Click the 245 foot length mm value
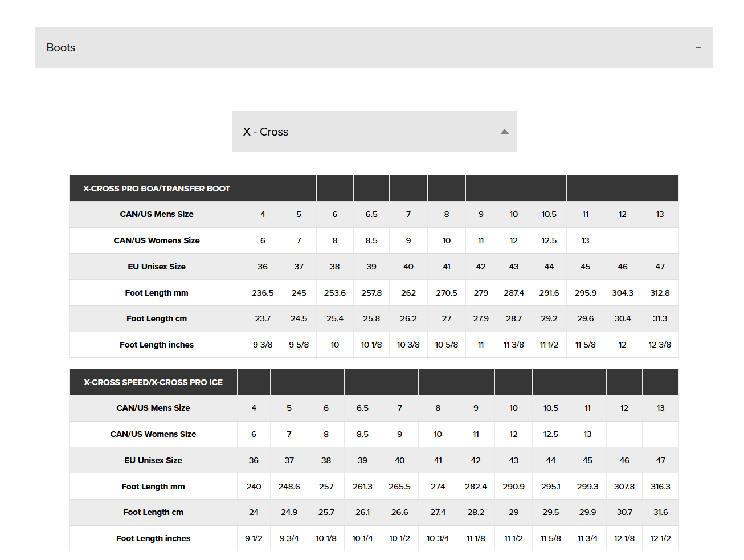This screenshot has height=560, width=744. point(299,293)
